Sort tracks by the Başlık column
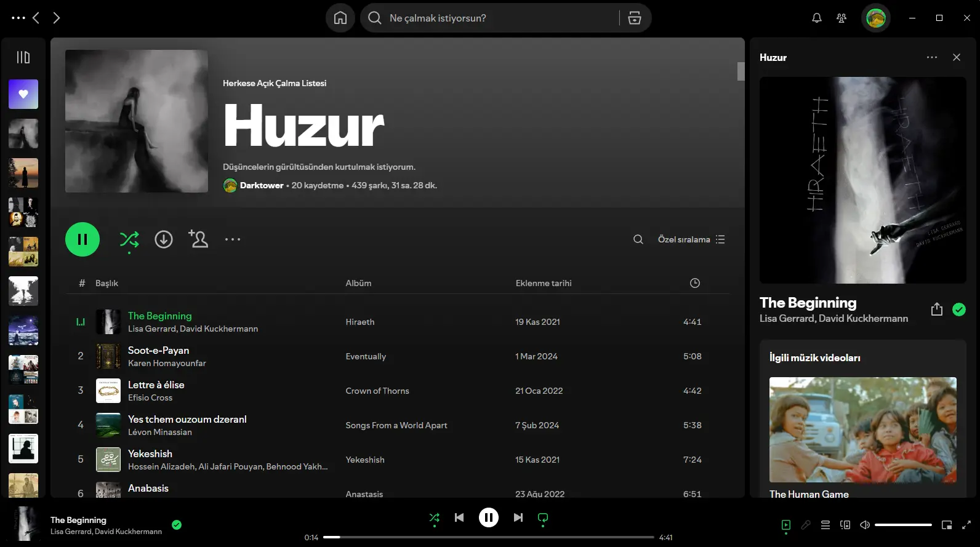Viewport: 980px width, 547px height. pos(106,283)
